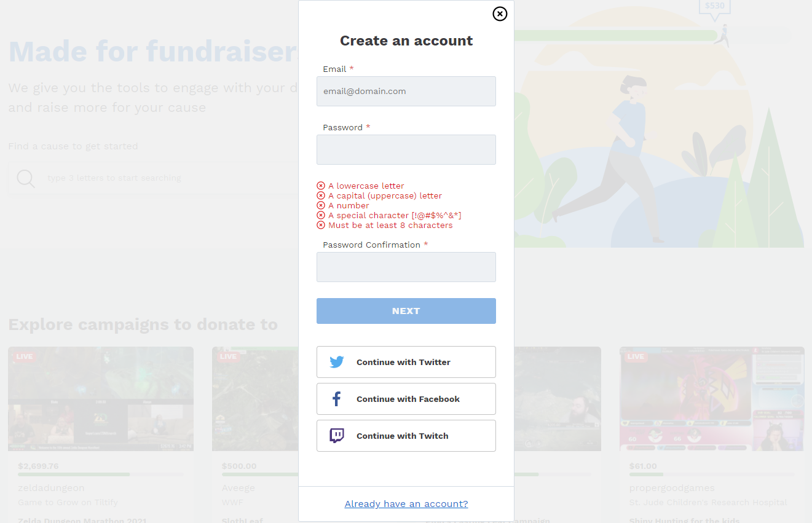The height and width of the screenshot is (523, 812).
Task: Open the propergoodgames campaign thumbnail
Action: point(712,399)
